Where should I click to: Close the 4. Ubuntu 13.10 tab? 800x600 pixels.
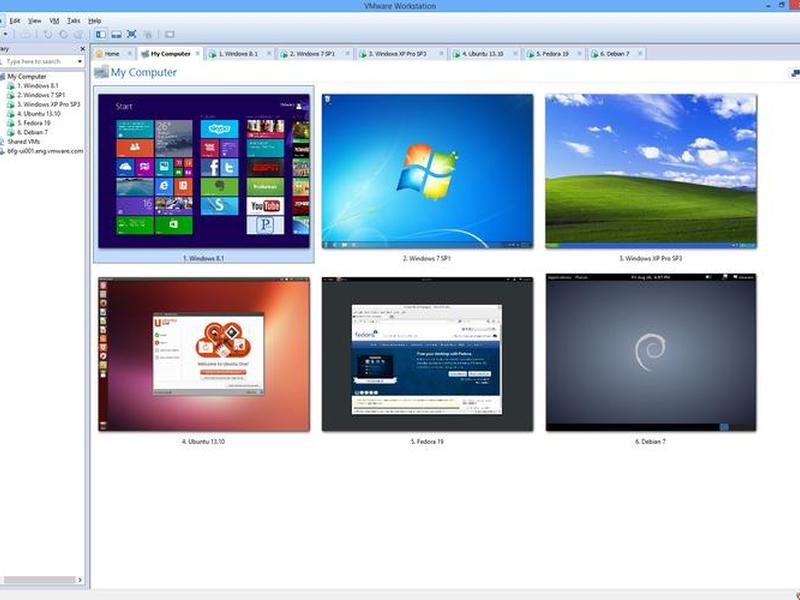515,53
